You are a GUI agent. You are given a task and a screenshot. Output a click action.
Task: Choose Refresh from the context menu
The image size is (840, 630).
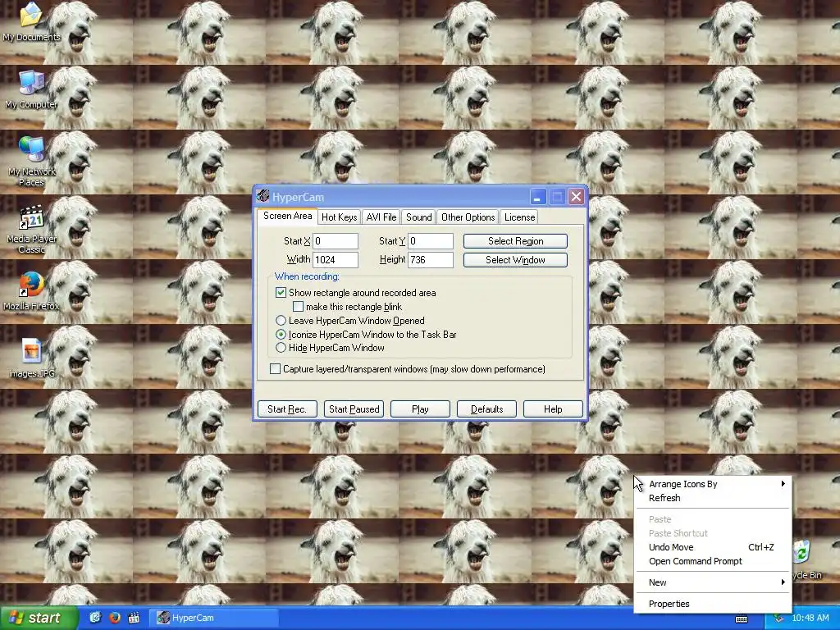coord(713,498)
